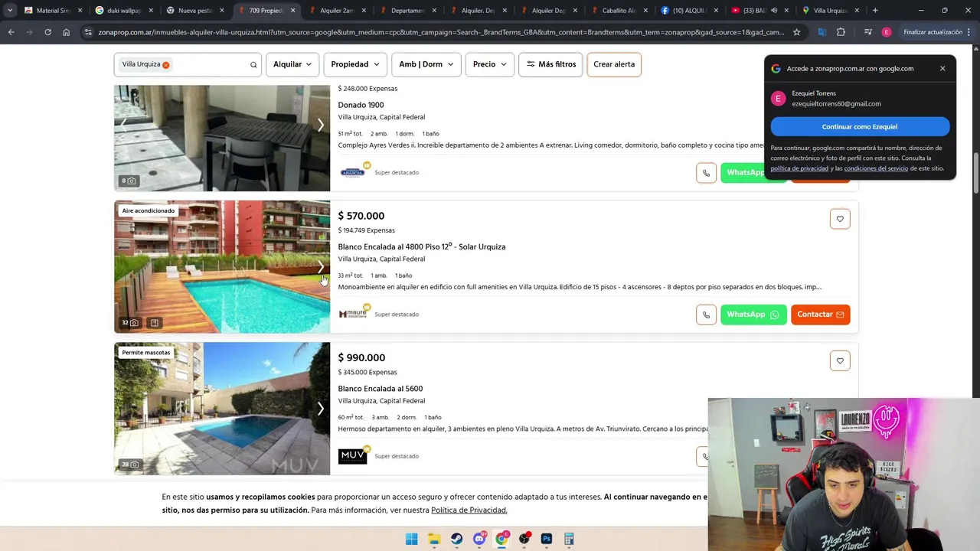Open Blanco Encalada al 5600 listing title
This screenshot has height=551, width=980.
click(381, 389)
